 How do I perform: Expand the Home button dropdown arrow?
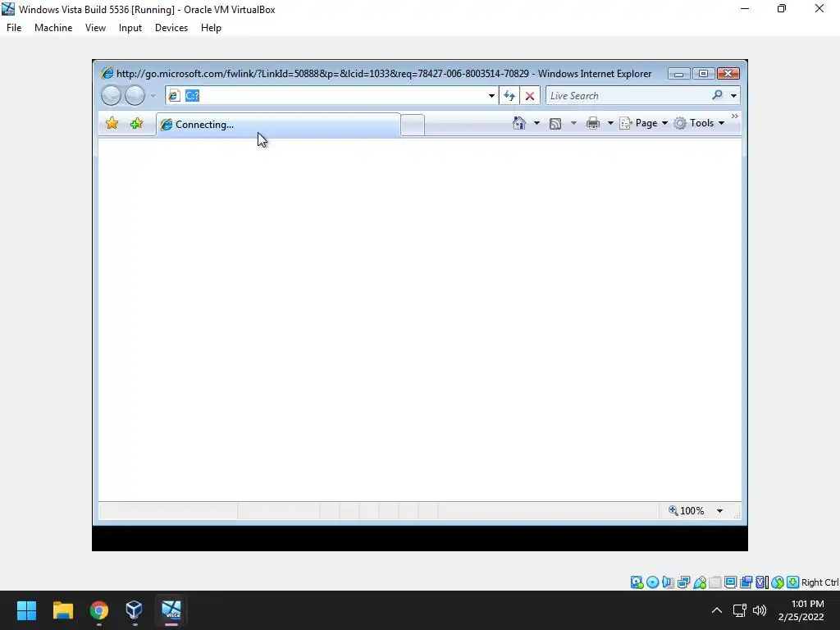(x=536, y=123)
